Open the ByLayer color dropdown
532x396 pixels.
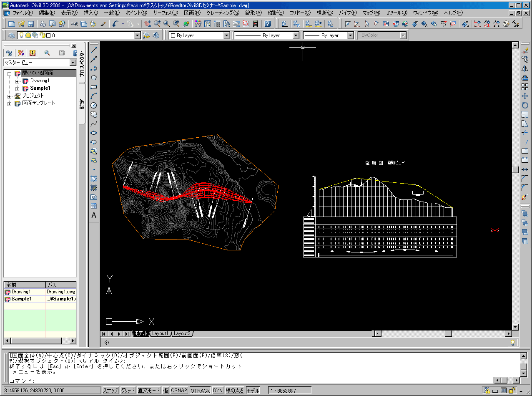(226, 35)
